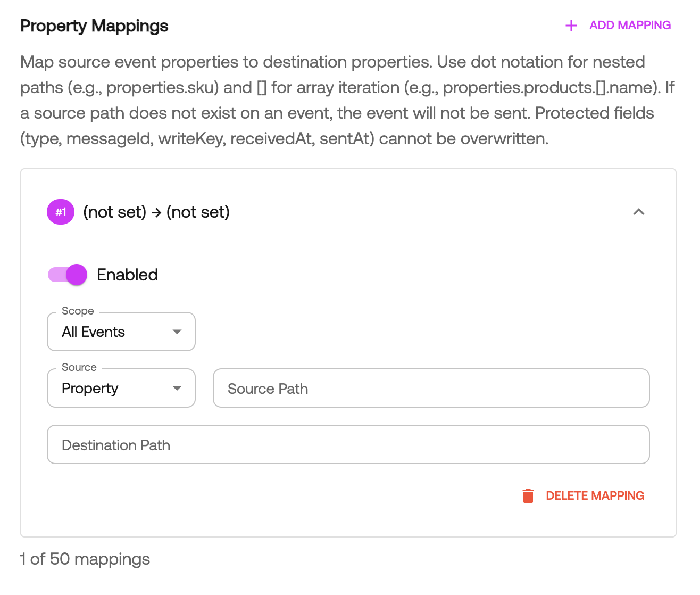Click the plus icon beside Add Mapping
Image resolution: width=700 pixels, height=595 pixels.
(571, 26)
